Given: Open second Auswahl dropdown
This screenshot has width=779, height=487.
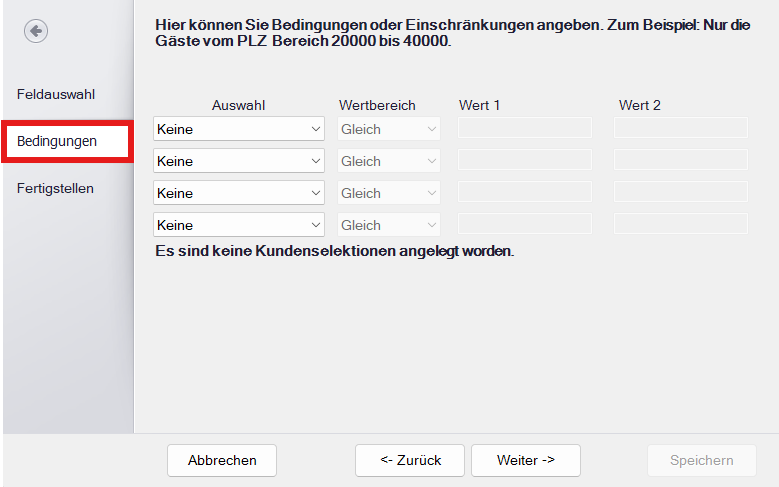Looking at the screenshot, I should [239, 161].
